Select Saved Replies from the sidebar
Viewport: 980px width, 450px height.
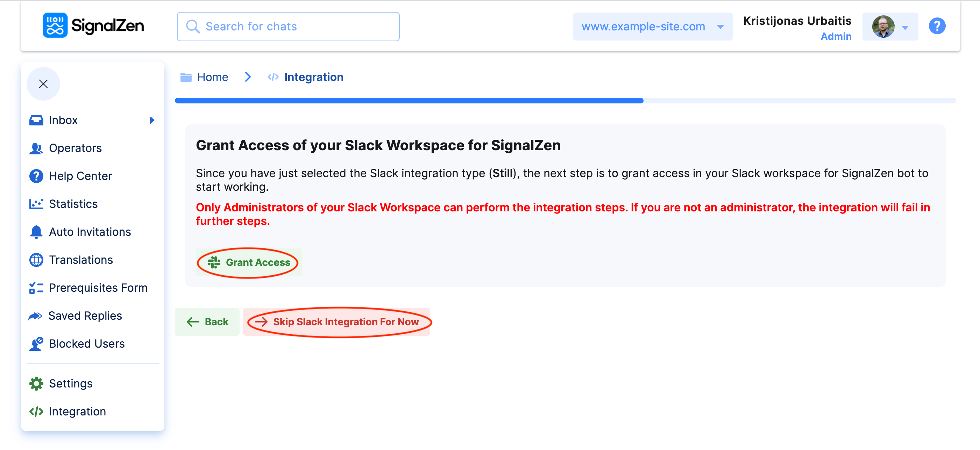[85, 315]
